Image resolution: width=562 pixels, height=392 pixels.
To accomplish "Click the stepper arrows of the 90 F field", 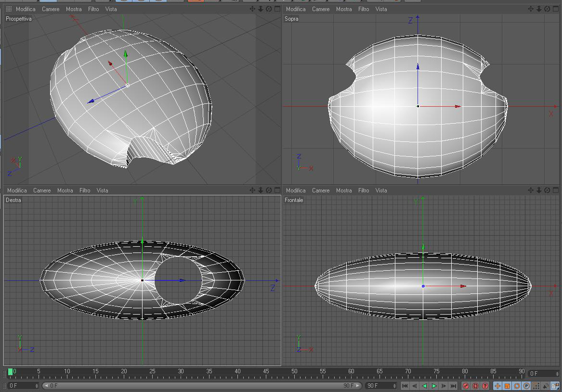I will [x=394, y=386].
